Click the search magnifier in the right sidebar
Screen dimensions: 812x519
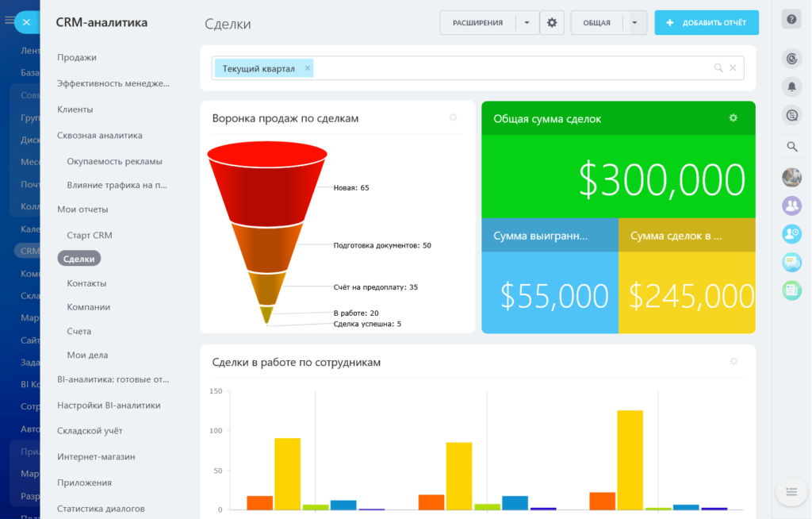pyautogui.click(x=791, y=147)
